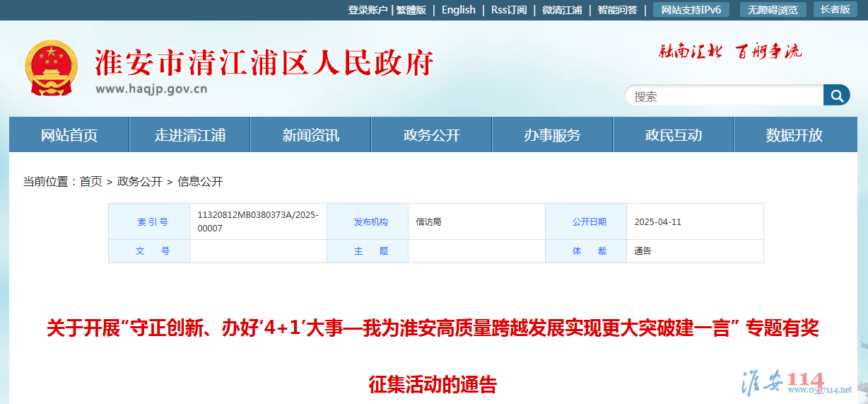Select the 政务公开 navigation tab

432,135
